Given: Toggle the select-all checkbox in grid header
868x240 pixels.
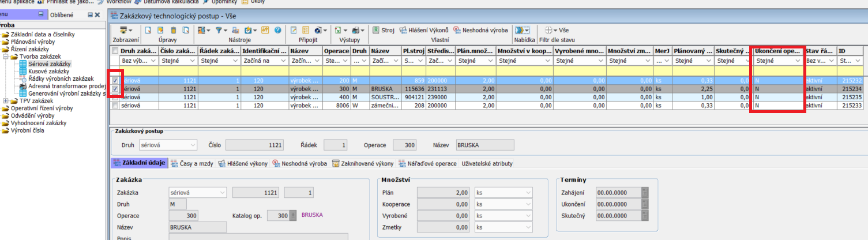Looking at the screenshot, I should click(115, 51).
